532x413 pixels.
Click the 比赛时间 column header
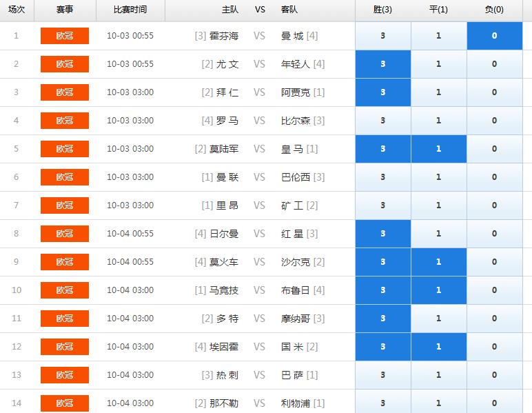click(x=130, y=10)
